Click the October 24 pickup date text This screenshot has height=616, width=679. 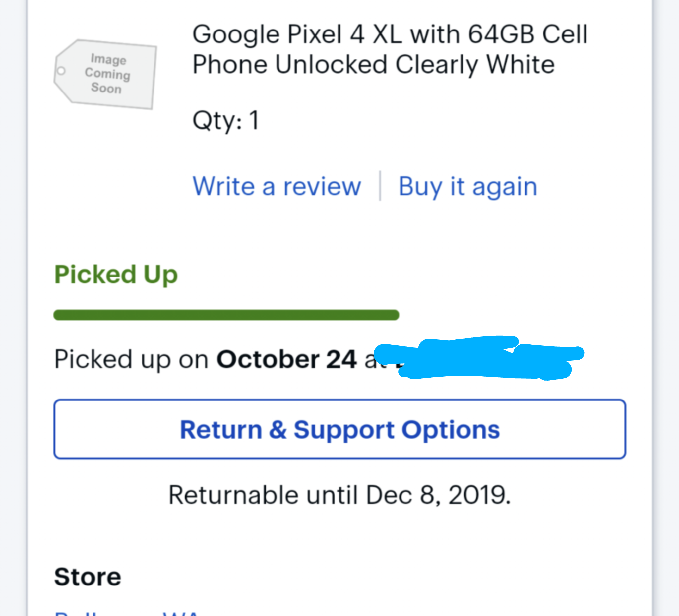point(287,359)
